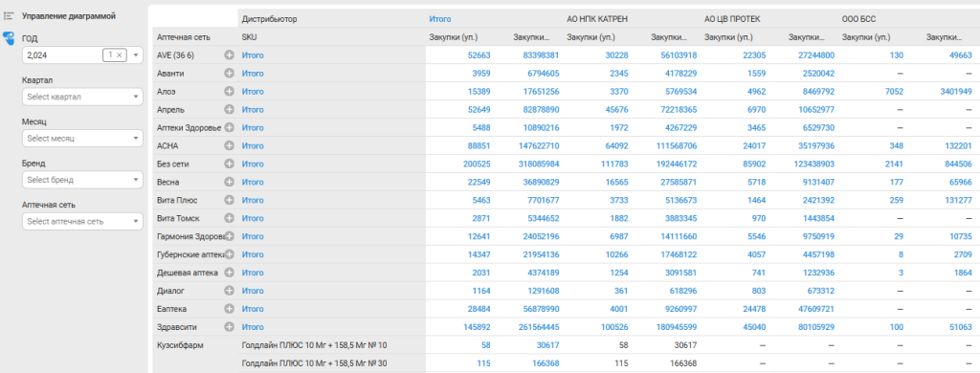Screen dimensions: 980x373
Task: Expand the Еаптека row
Action: (230, 309)
